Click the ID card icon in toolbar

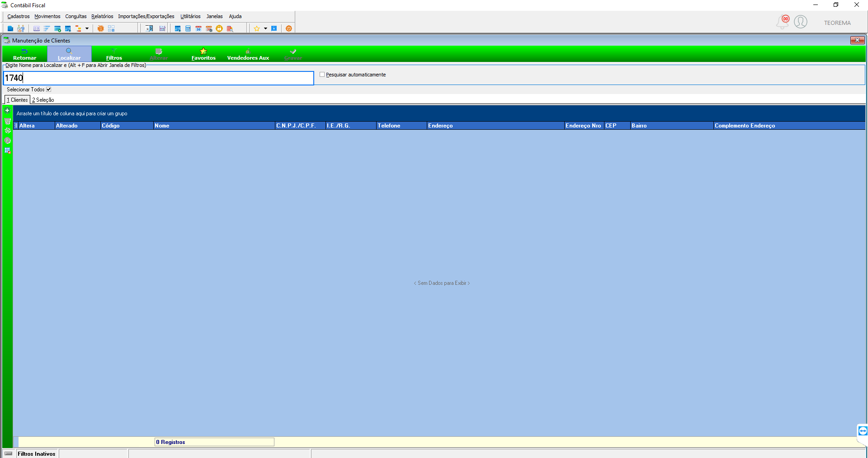point(37,28)
